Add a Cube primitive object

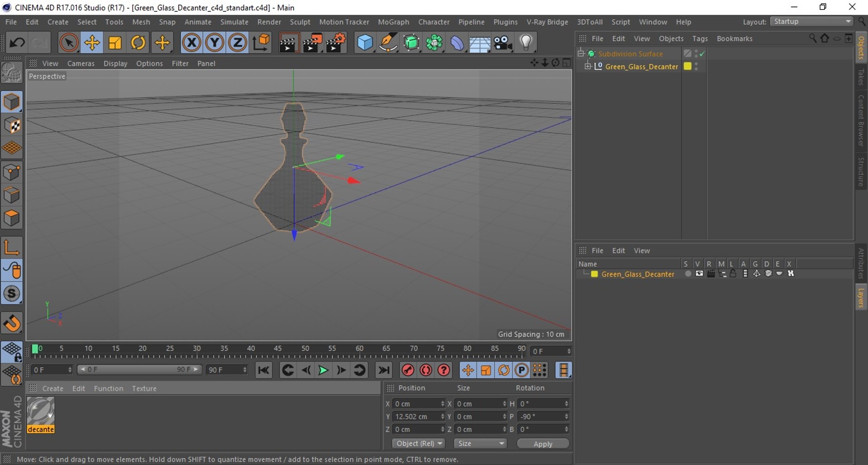(x=365, y=43)
